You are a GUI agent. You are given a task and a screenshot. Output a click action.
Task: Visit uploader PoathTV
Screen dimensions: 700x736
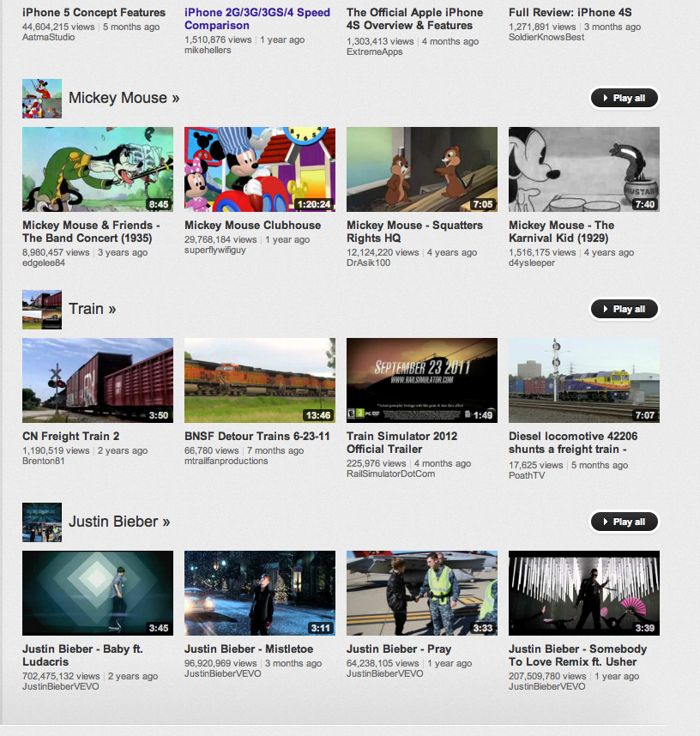[x=527, y=475]
